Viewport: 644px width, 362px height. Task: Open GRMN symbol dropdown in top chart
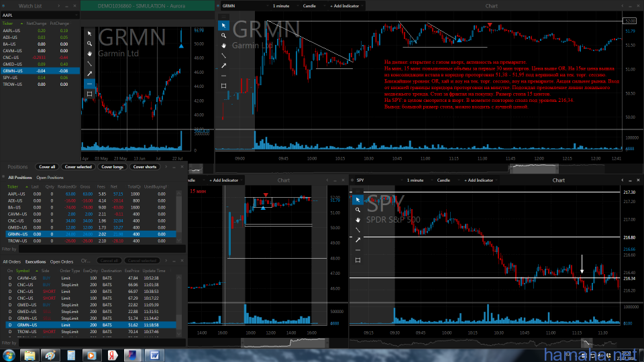point(246,6)
